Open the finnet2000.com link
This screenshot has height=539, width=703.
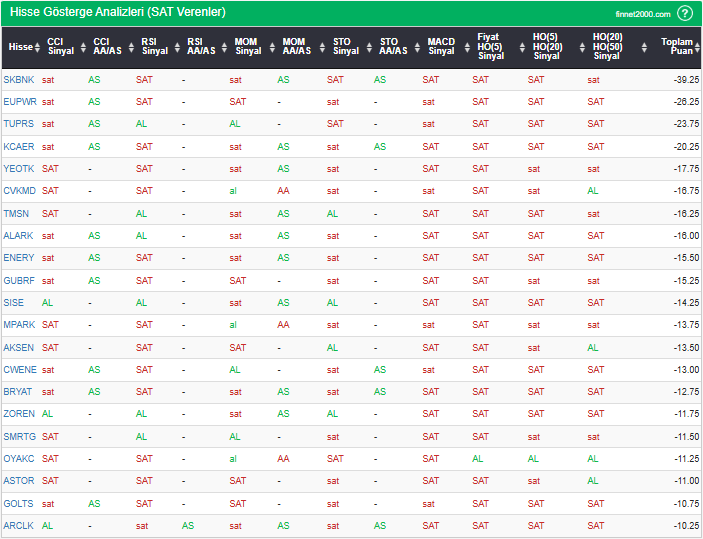[x=643, y=14]
